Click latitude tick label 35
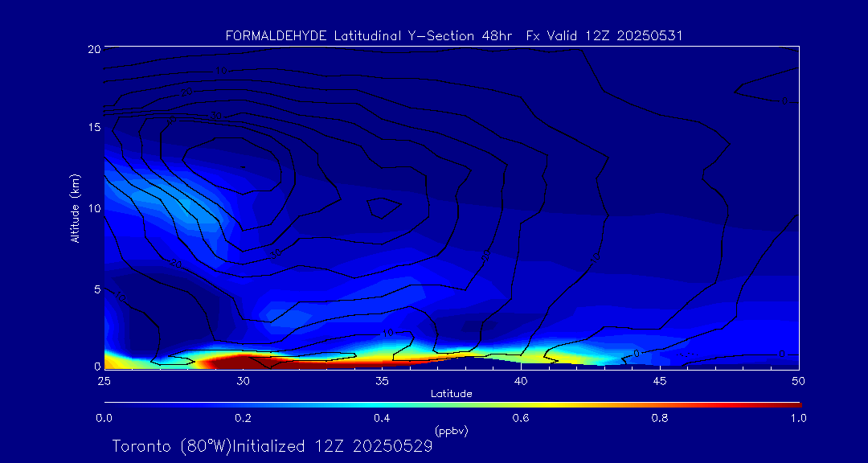The width and height of the screenshot is (868, 463). [382, 381]
